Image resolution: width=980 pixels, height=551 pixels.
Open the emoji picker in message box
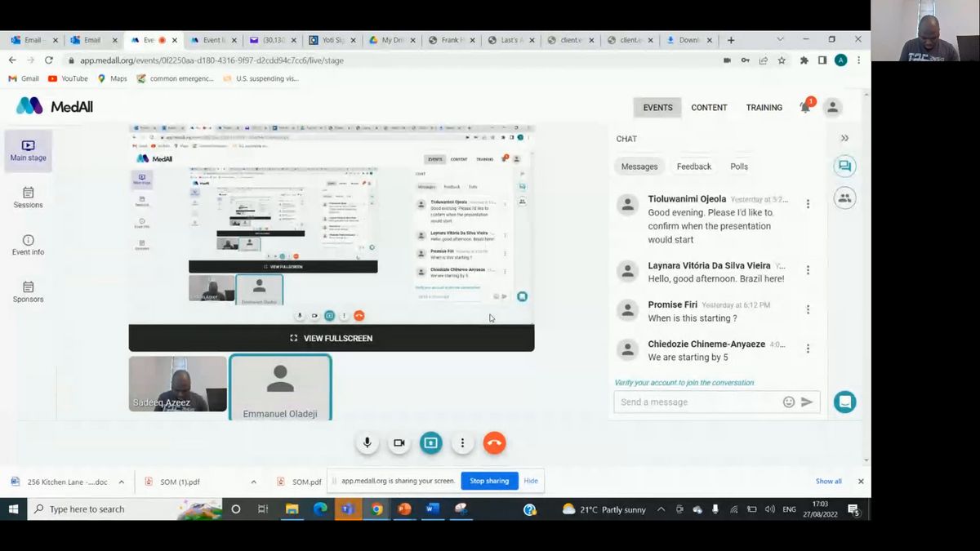[x=789, y=402]
